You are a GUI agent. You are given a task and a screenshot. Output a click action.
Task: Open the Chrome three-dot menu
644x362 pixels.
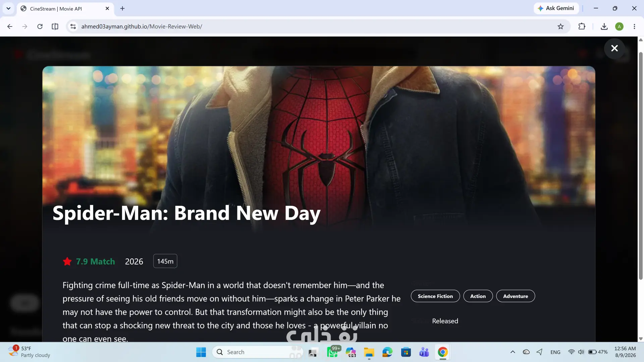point(634,26)
